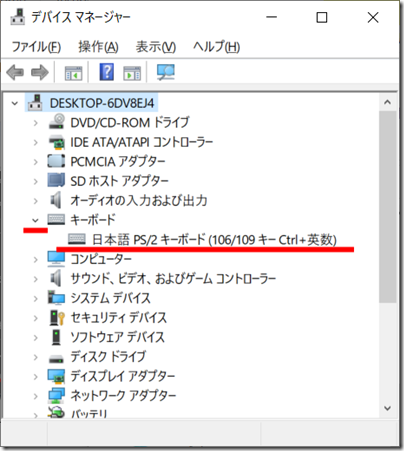This screenshot has height=451, width=404.
Task: Select the ディスク ドライブ label
Action: point(108,356)
